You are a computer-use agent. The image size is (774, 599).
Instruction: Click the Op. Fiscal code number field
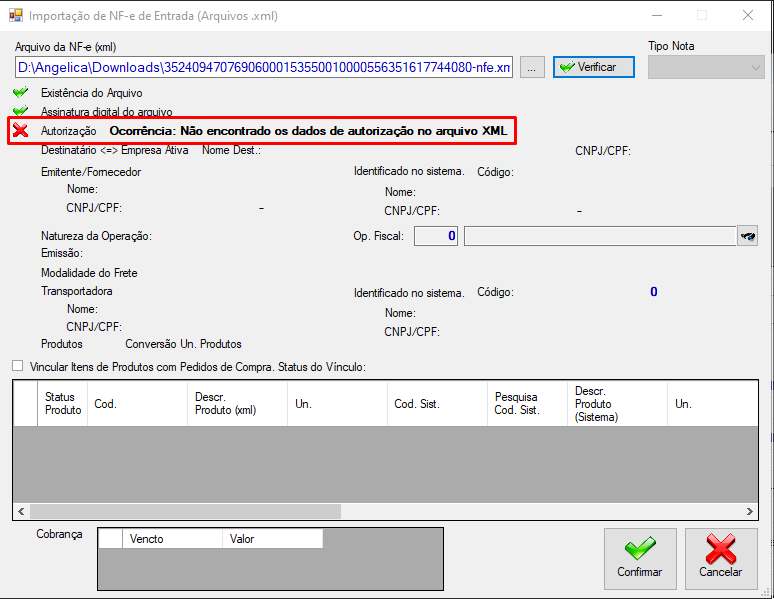[436, 236]
